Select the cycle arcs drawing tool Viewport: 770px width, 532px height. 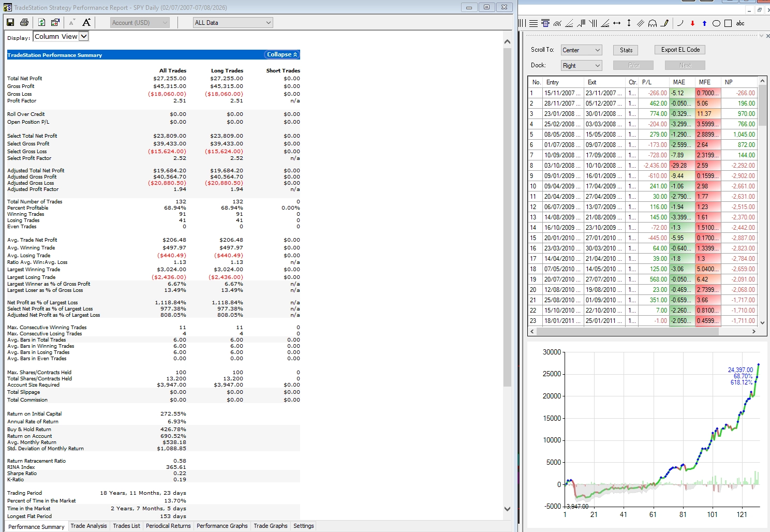pyautogui.click(x=653, y=23)
